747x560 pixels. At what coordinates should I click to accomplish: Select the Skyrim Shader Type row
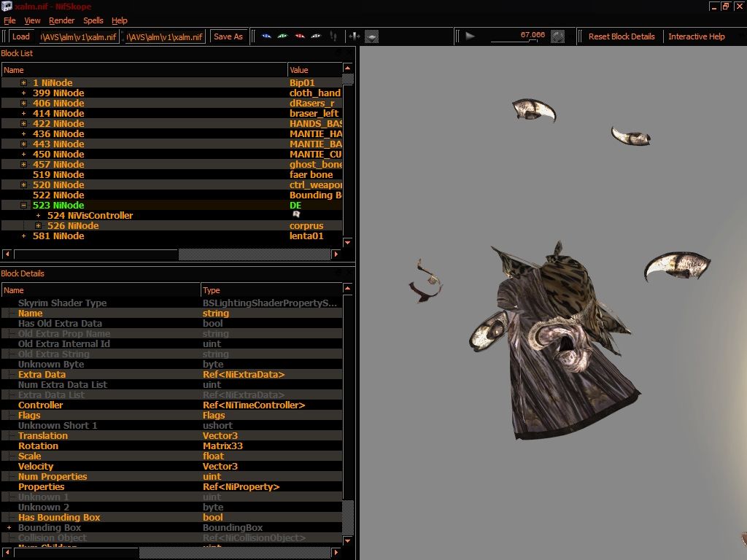(x=171, y=303)
